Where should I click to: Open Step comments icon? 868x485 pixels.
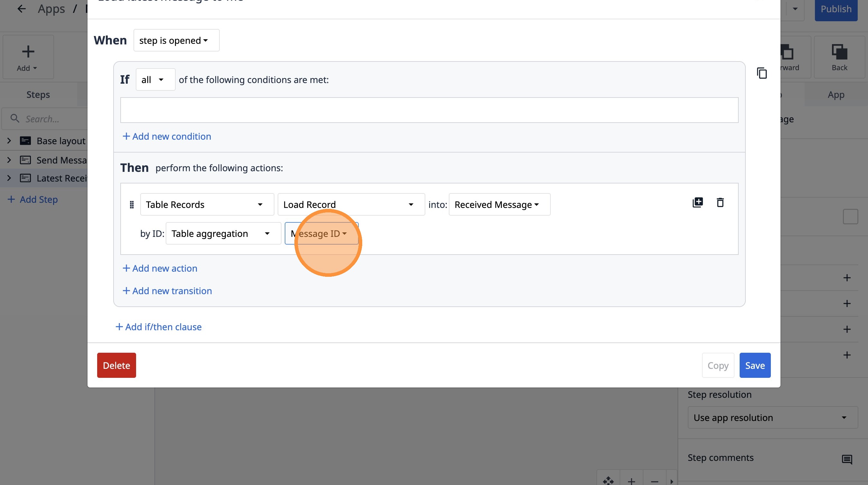[846, 459]
